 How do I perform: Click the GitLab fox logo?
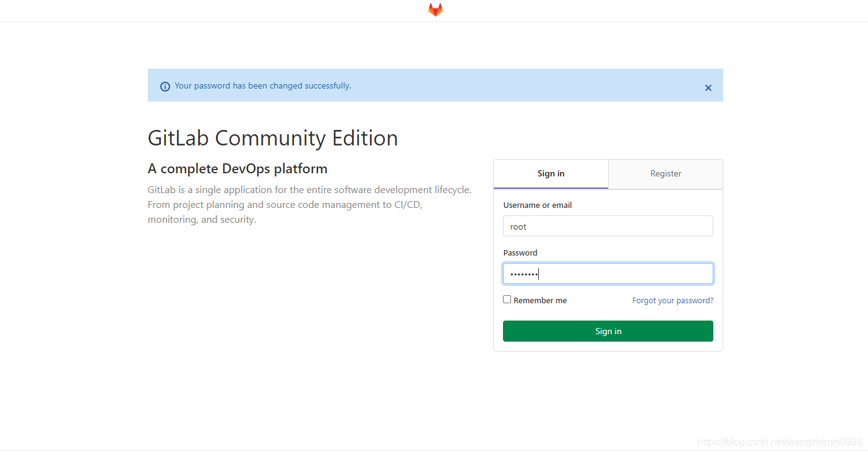(436, 10)
